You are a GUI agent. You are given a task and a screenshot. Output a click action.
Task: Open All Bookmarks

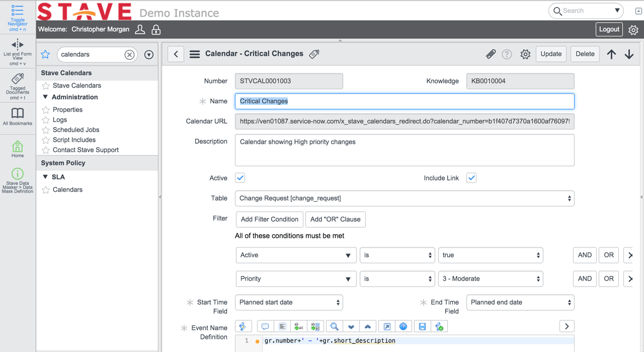click(18, 116)
